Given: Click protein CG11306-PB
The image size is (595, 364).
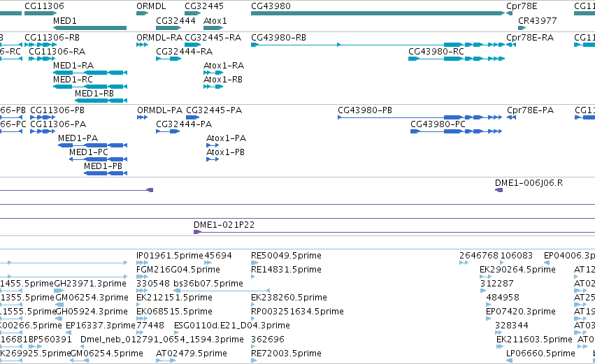Looking at the screenshot, I should (x=42, y=117).
